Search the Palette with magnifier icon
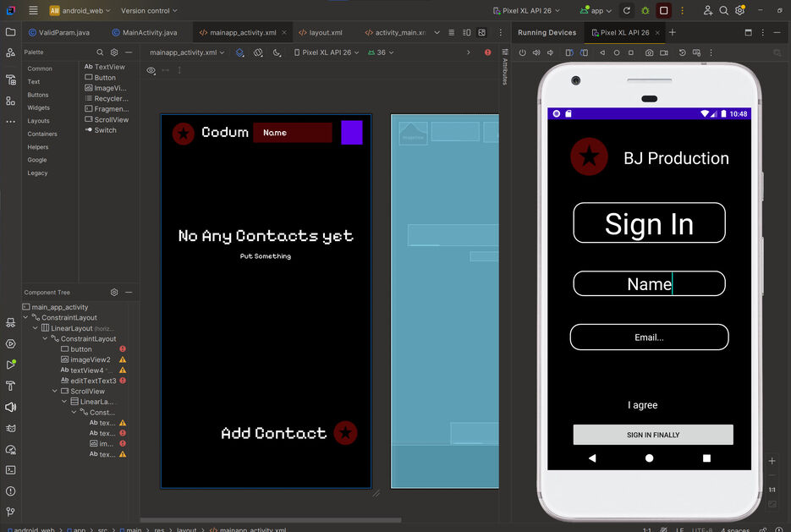This screenshot has width=791, height=532. pos(100,52)
